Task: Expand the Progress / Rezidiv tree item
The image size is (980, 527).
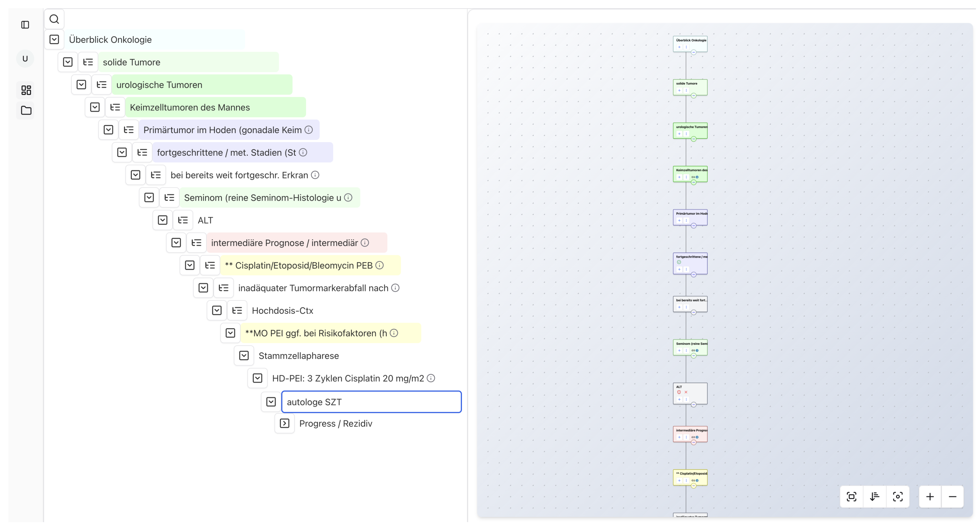Action: point(284,424)
